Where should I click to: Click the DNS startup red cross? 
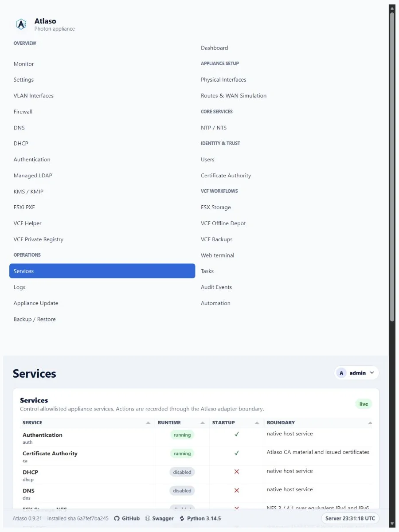click(237, 490)
